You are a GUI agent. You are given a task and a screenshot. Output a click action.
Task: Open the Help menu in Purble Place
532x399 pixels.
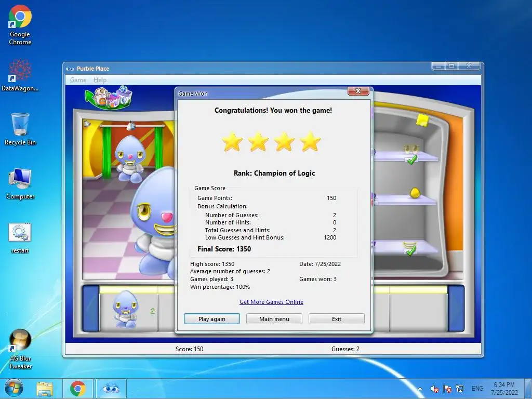tap(100, 80)
